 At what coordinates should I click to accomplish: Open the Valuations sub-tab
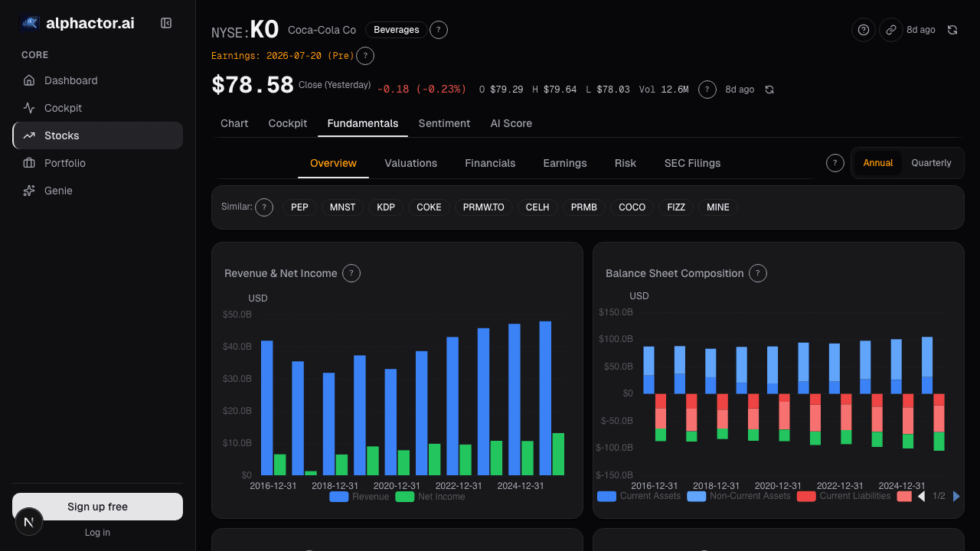point(411,163)
